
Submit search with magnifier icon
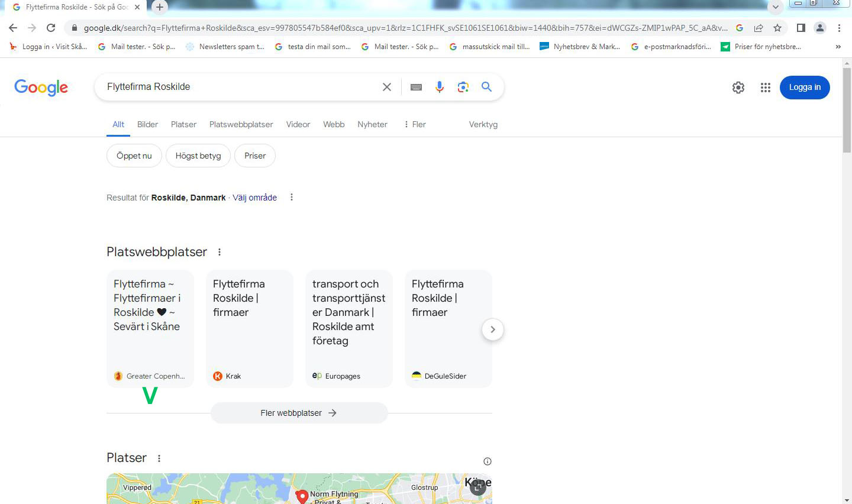[x=486, y=87]
